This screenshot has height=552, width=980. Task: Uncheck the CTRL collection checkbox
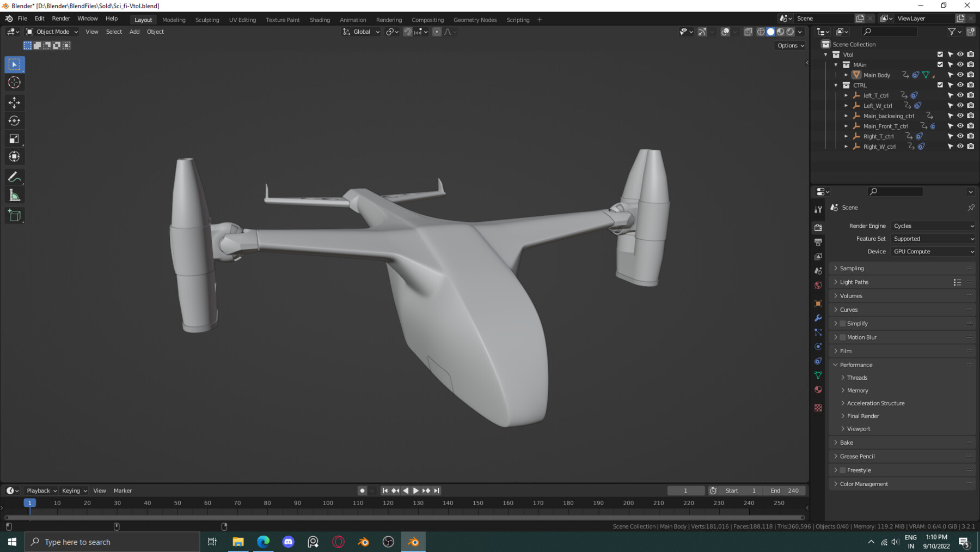click(940, 85)
